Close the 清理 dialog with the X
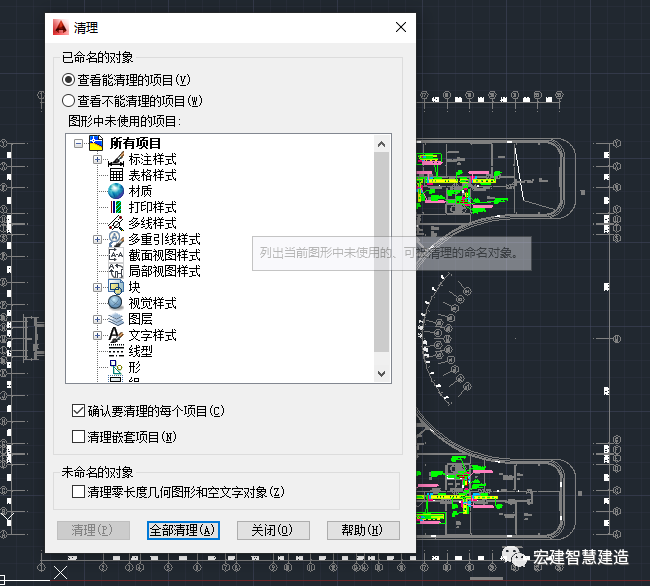 click(401, 27)
